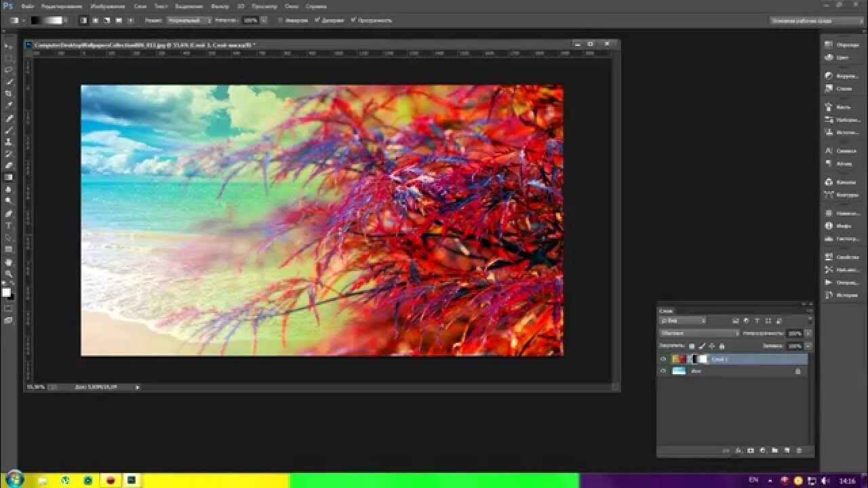The image size is (868, 488).
Task: Select the Gradient tool in the toolbox
Action: coord(9,177)
